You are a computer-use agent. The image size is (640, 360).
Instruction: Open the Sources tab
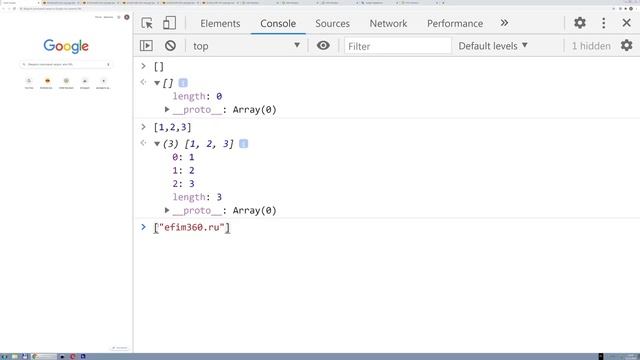click(332, 24)
